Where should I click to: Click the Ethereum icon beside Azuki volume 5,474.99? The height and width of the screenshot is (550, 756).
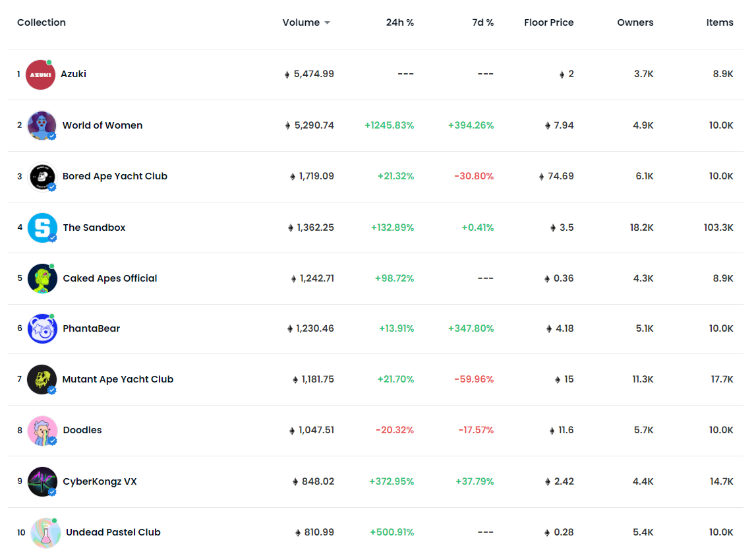coord(287,75)
